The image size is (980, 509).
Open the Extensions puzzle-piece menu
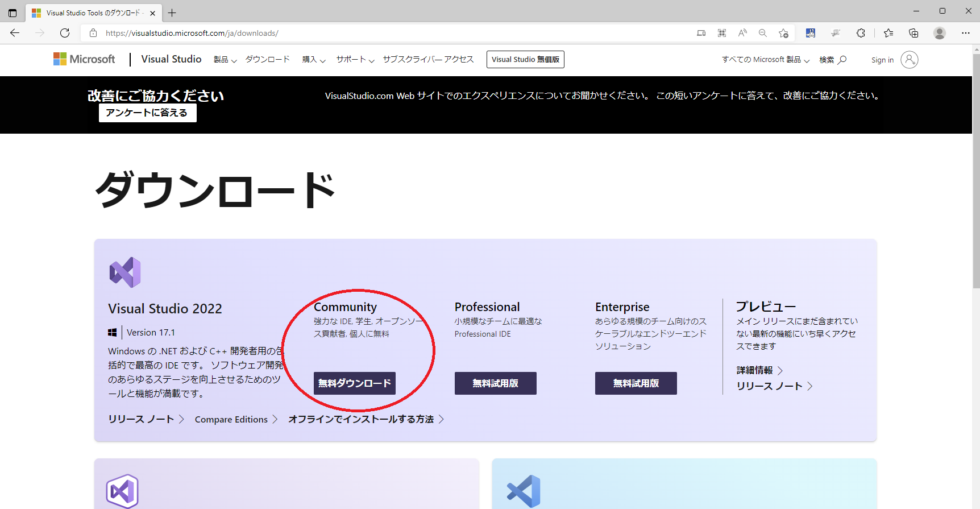click(x=861, y=33)
